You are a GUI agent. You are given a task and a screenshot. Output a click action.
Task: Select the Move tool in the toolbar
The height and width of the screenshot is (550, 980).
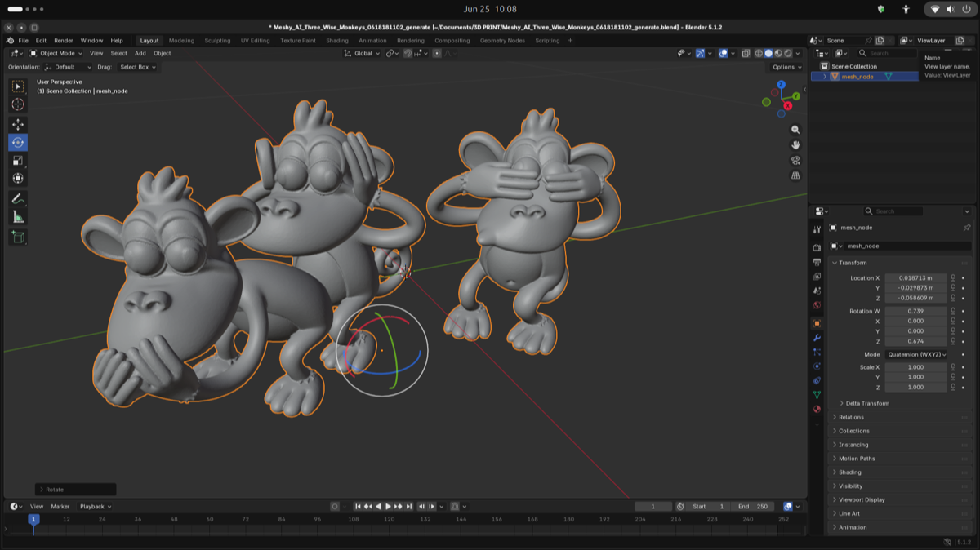click(x=18, y=124)
